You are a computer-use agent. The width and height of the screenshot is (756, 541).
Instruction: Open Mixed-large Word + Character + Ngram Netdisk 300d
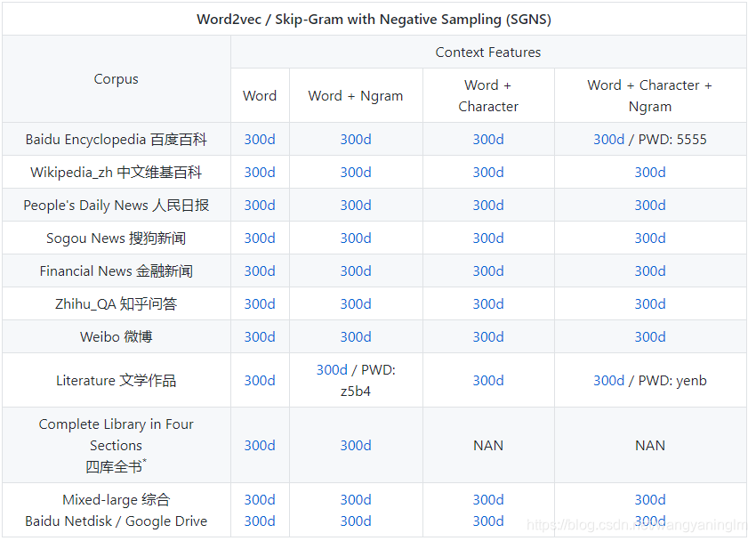click(650, 499)
